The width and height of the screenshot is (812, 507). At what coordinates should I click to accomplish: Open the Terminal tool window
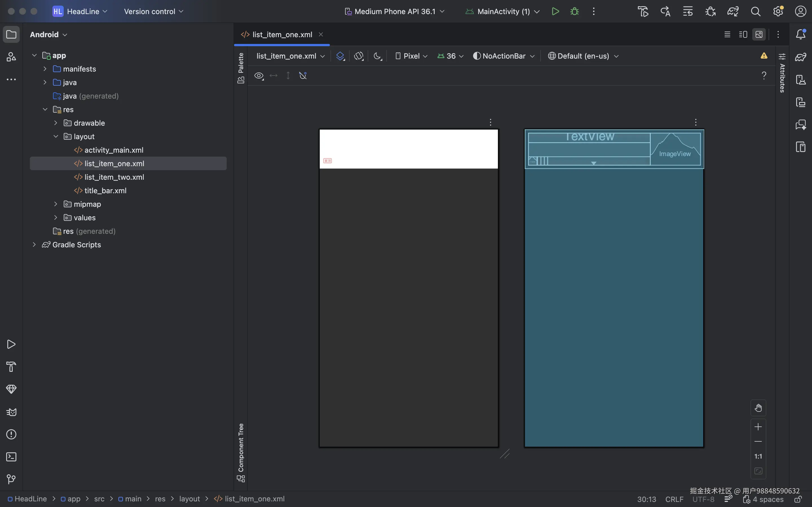(11, 457)
